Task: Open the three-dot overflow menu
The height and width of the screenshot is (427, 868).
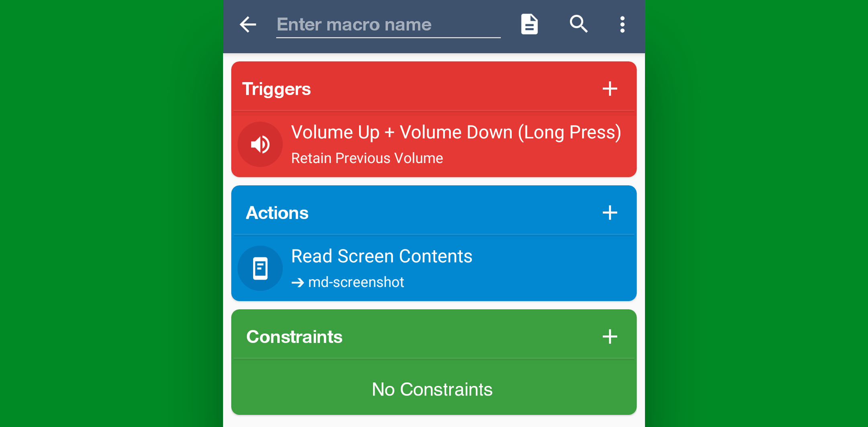Action: click(622, 25)
